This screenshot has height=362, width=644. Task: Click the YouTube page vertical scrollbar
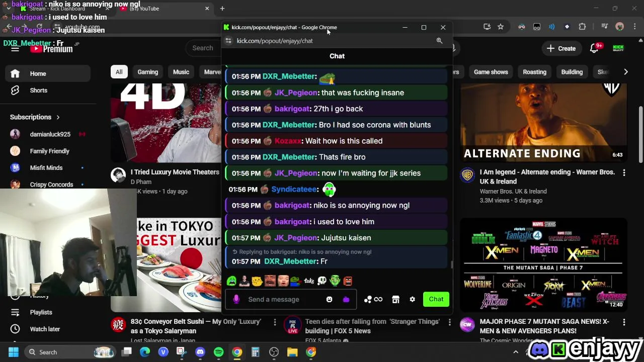[x=640, y=134]
